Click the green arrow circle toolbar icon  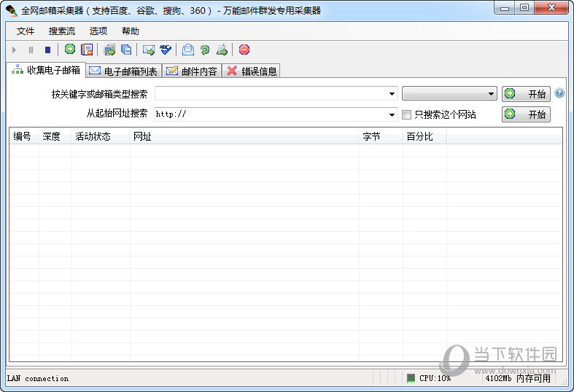pos(70,49)
